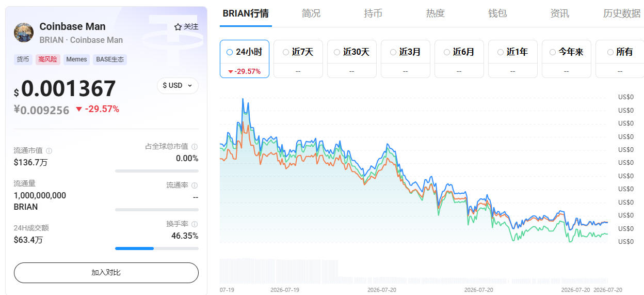Click the 换手率 progress bar

[157, 249]
